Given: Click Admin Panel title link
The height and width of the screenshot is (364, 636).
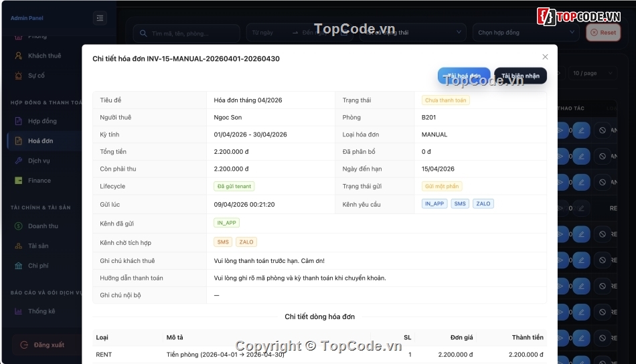Looking at the screenshot, I should (27, 18).
